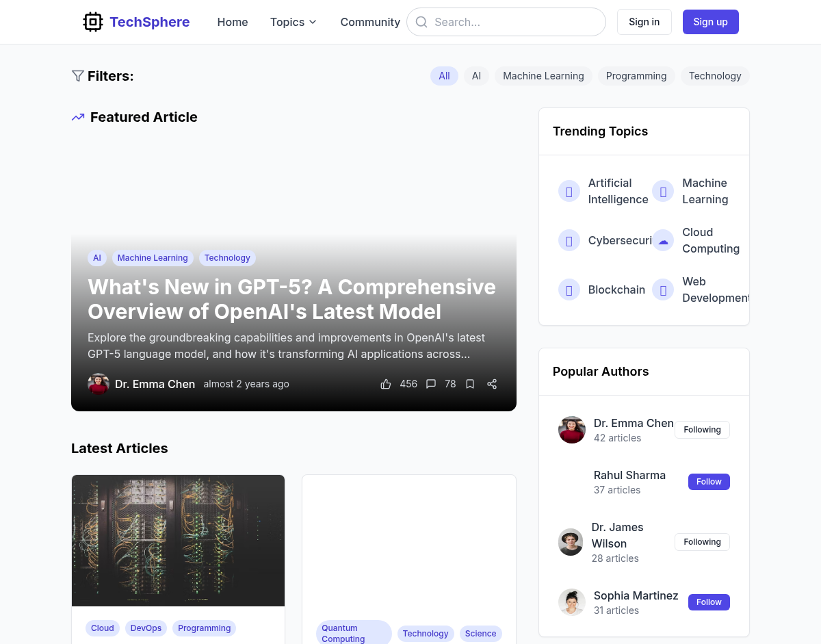Toggle the Technology filter chip
Screen dimensions: 821x644
[x=715, y=76]
